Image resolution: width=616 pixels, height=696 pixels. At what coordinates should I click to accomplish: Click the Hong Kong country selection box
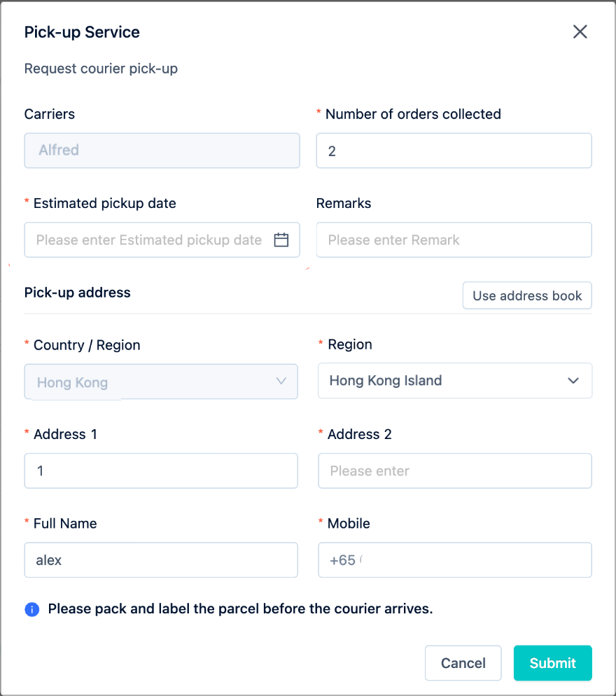click(161, 382)
